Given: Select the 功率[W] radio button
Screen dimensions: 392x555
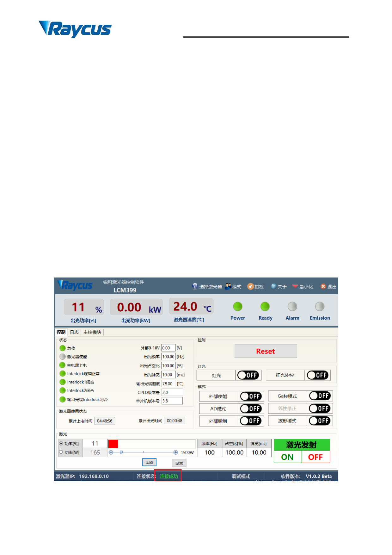Looking at the screenshot, I should (x=61, y=452).
